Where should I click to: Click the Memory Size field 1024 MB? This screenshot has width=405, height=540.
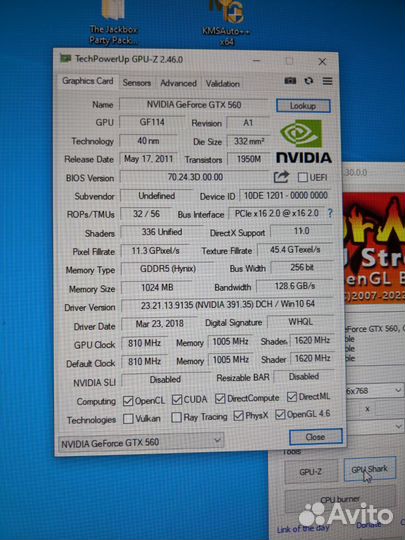(157, 288)
